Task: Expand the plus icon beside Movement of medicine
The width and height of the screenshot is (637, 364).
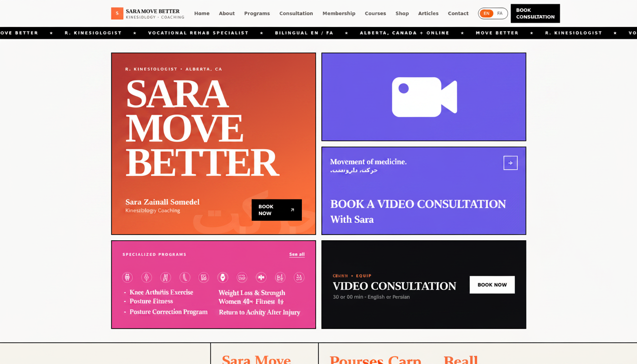Action: click(510, 163)
